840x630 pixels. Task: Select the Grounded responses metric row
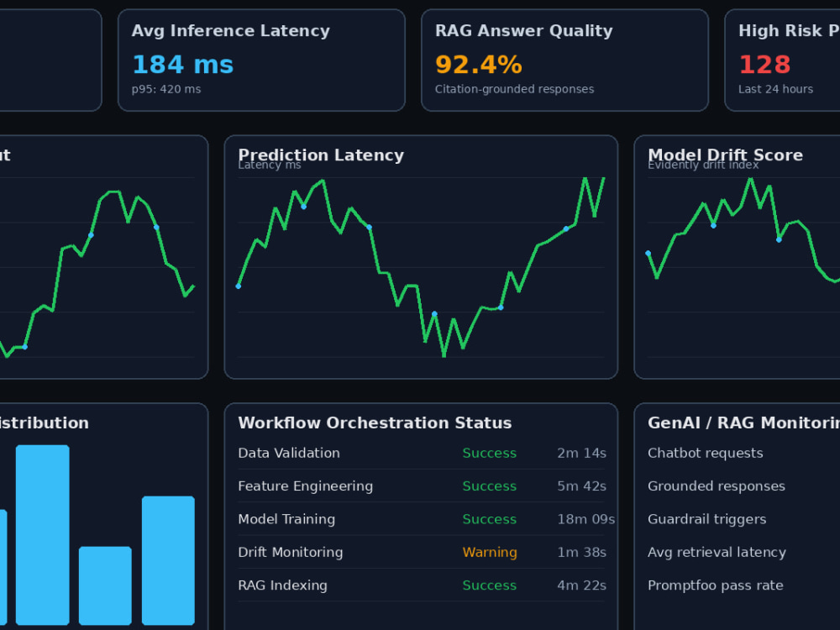pyautogui.click(x=743, y=486)
